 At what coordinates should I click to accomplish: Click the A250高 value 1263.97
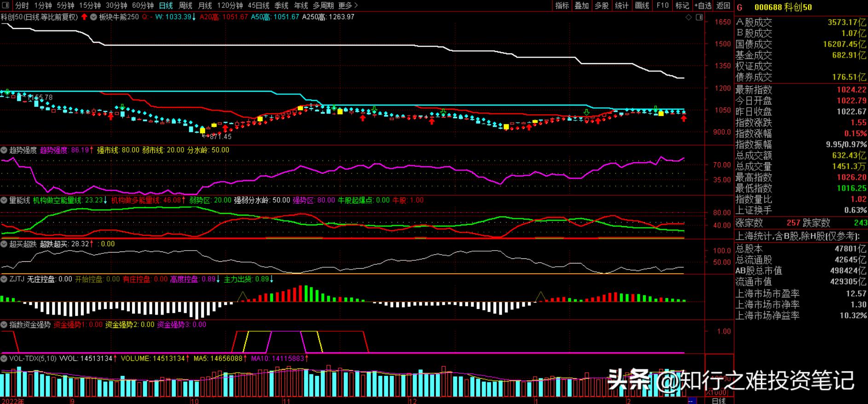coord(341,17)
